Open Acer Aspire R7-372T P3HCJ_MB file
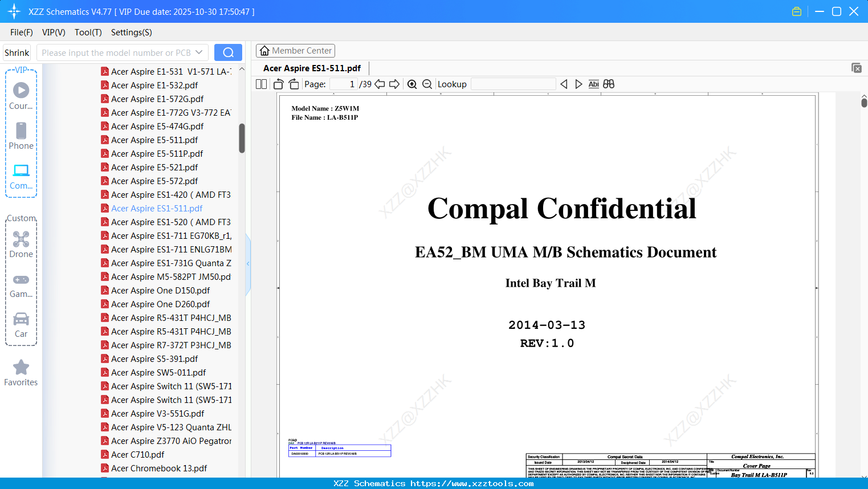This screenshot has height=489, width=868. (x=166, y=345)
